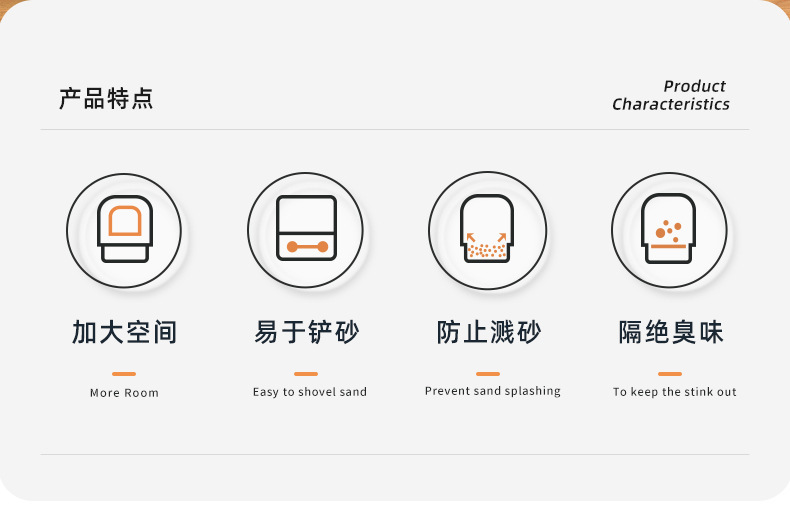Select the easy shovel sand drawer icon
Screen dimensions: 790x528
click(x=305, y=230)
